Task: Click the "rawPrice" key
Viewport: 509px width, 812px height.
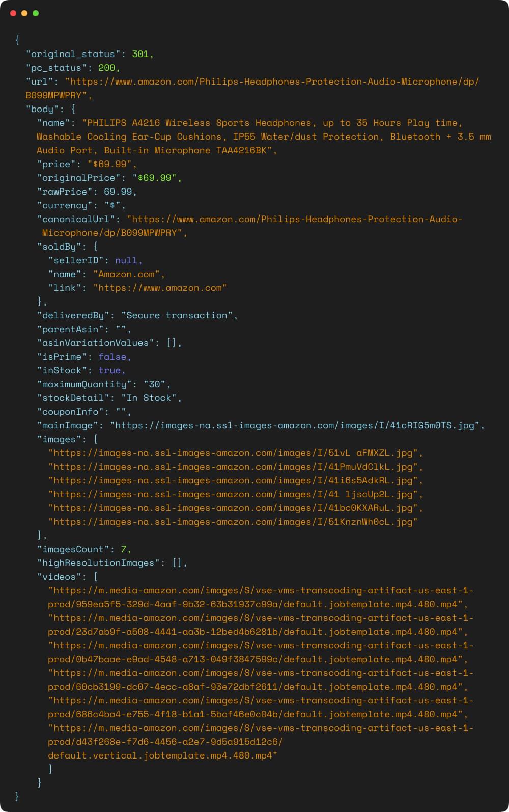Action: point(65,192)
